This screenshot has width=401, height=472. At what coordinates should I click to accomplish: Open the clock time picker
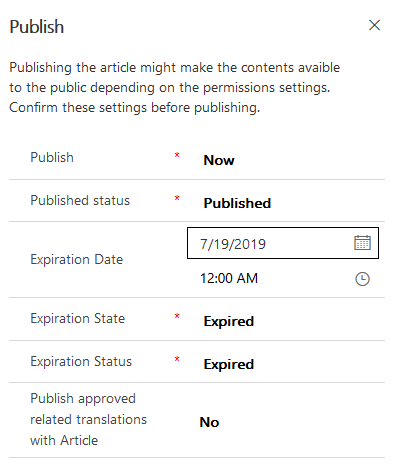362,279
